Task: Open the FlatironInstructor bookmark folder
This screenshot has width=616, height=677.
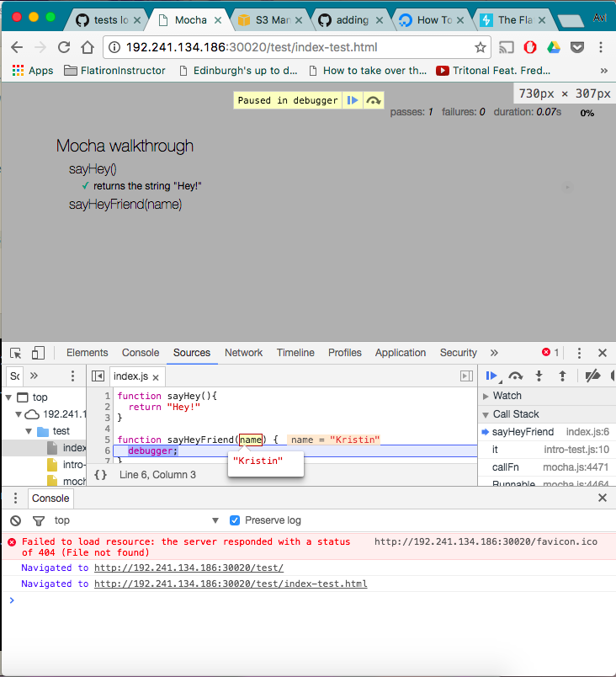Action: (114, 71)
